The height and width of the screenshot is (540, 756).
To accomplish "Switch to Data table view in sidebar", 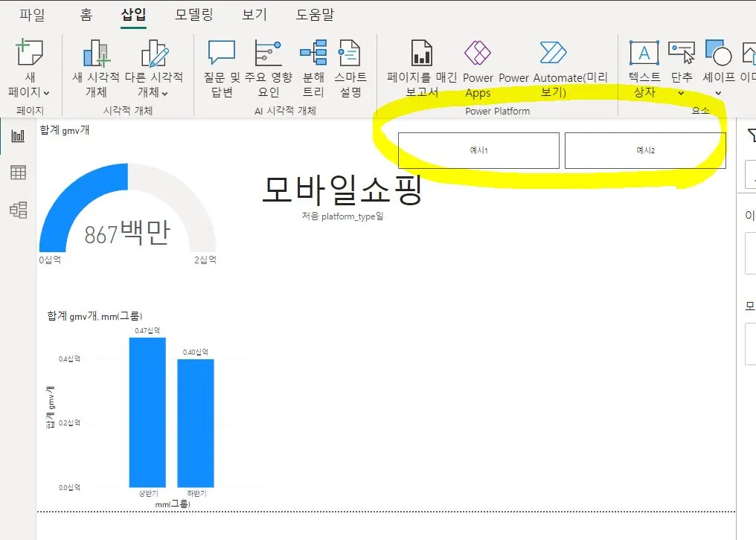I will point(18,172).
